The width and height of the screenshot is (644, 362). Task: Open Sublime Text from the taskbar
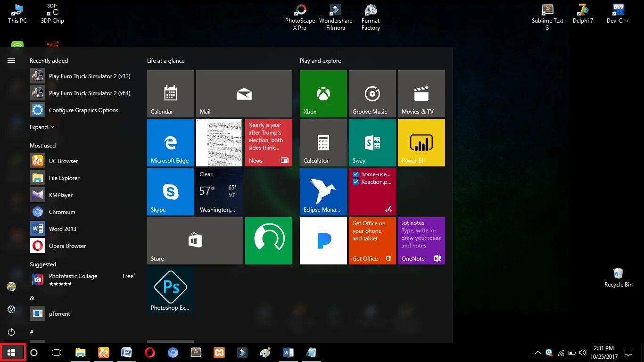(196, 353)
